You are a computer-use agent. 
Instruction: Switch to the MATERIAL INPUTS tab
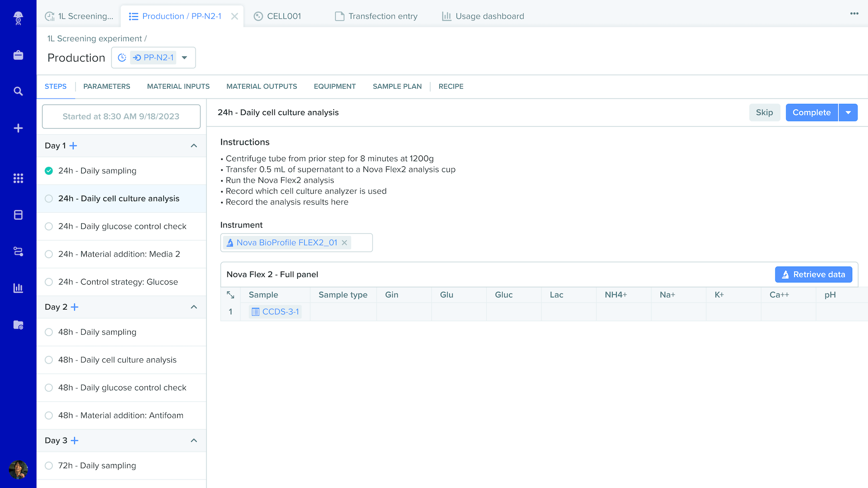[178, 86]
